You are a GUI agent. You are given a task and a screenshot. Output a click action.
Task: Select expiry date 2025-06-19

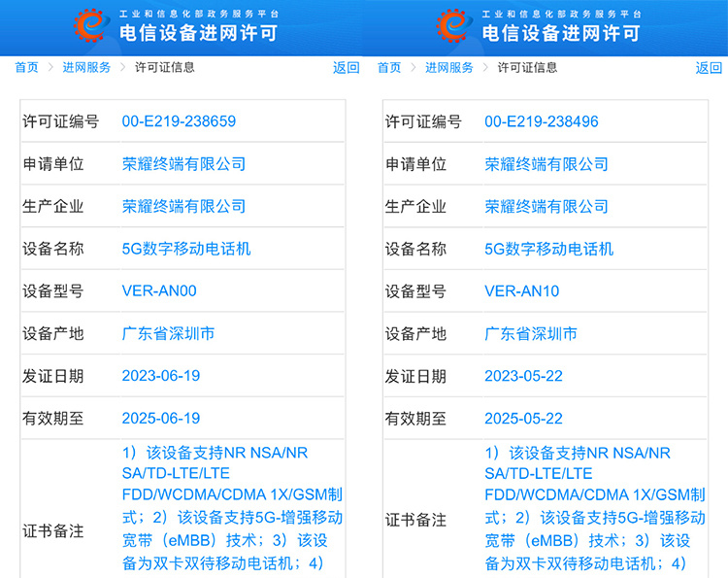pyautogui.click(x=161, y=418)
